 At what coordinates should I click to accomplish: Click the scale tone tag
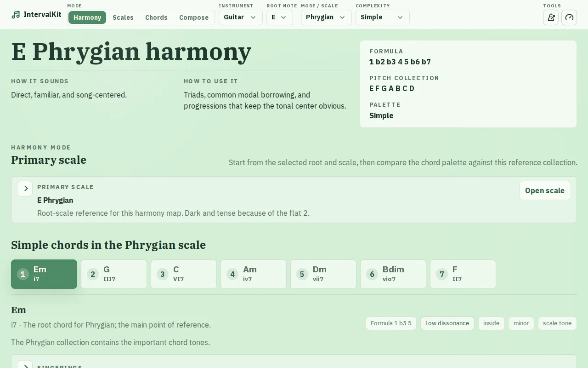click(557, 323)
